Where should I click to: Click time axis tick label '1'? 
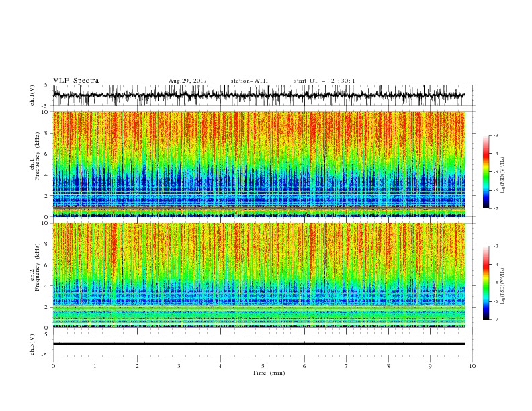click(95, 366)
